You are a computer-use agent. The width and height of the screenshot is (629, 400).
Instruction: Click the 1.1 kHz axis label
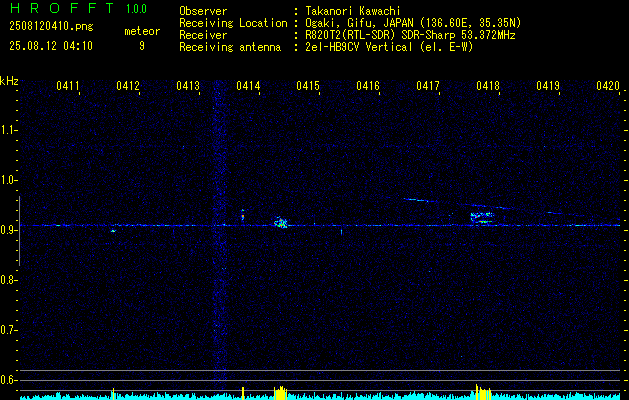[8, 130]
